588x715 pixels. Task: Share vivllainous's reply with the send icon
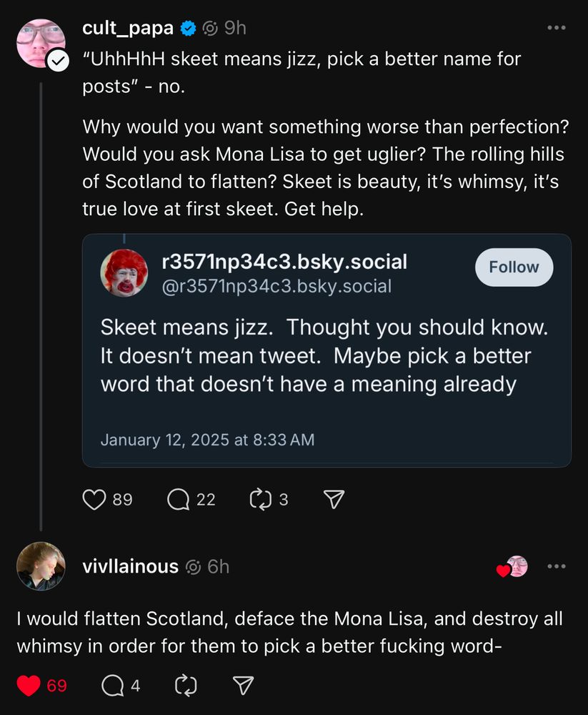pos(242,685)
